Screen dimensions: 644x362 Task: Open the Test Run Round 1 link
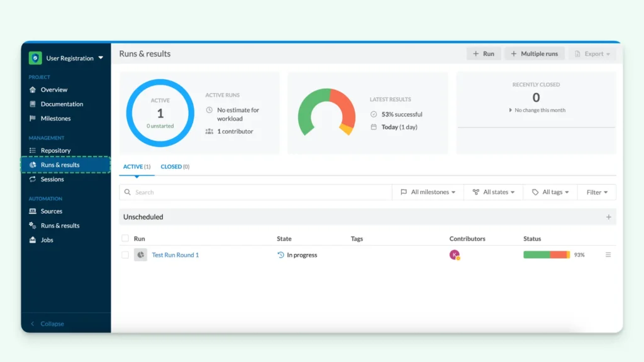[175, 255]
